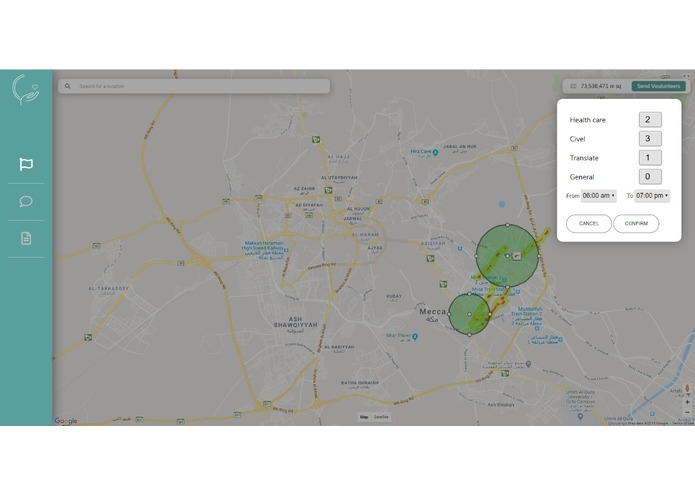This screenshot has width=695, height=494.
Task: Click the area measurement map icon
Action: (x=573, y=86)
